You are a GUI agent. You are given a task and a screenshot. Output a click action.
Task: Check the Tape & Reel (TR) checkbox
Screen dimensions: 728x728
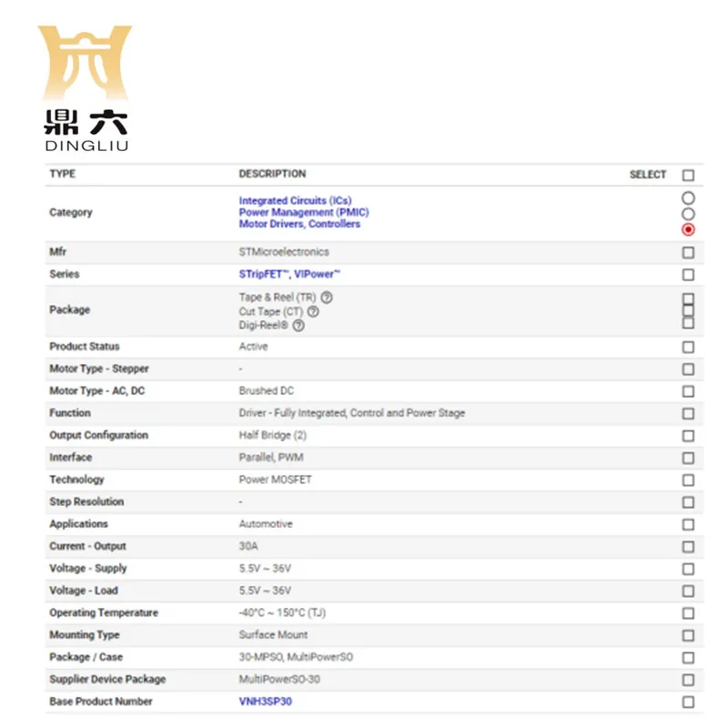(688, 298)
